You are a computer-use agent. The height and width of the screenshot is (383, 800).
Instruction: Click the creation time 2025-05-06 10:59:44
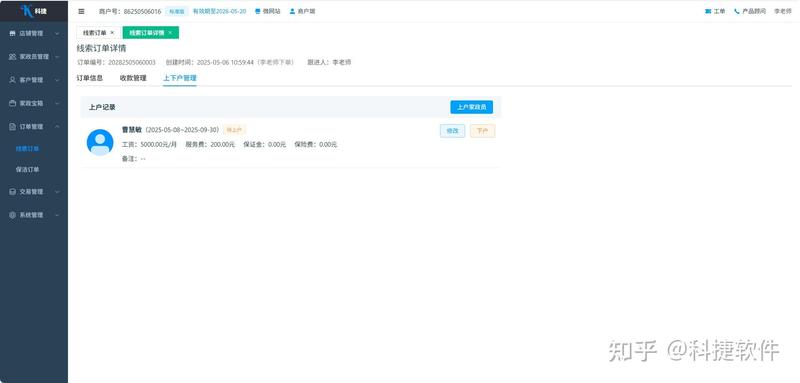[x=225, y=62]
